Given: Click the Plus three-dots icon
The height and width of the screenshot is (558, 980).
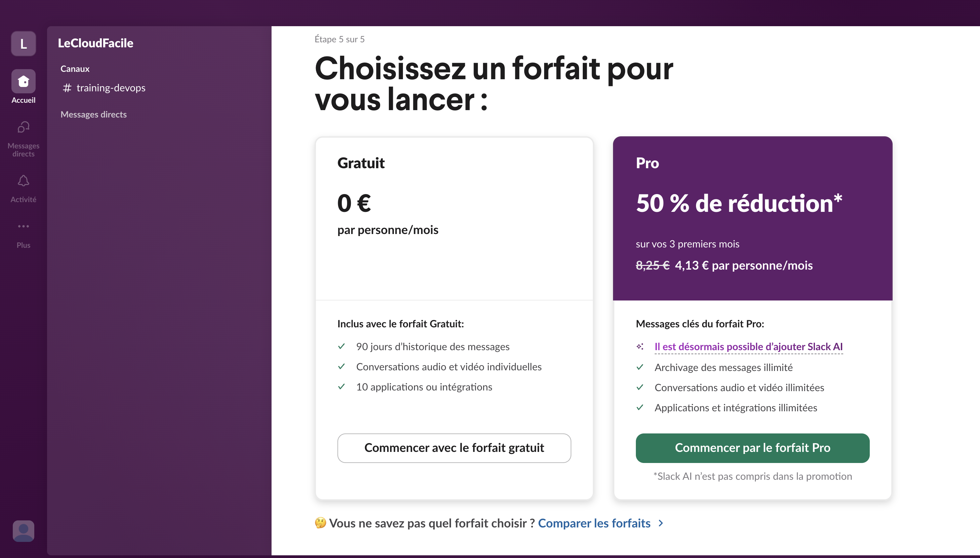Looking at the screenshot, I should point(24,227).
